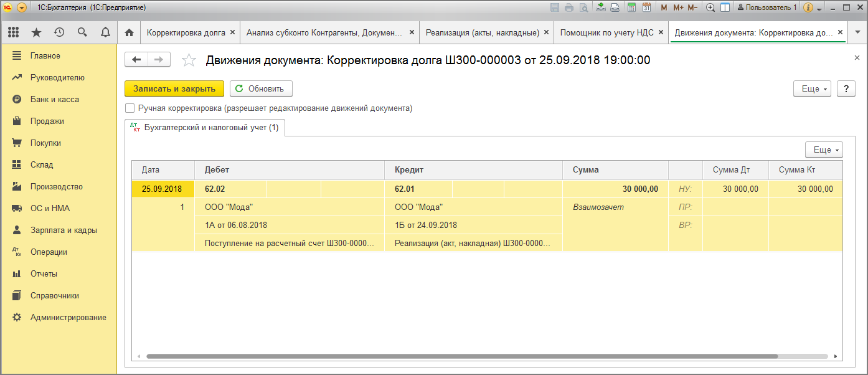This screenshot has height=375, width=868.
Task: Click the M+ add to memory button
Action: 678,7
